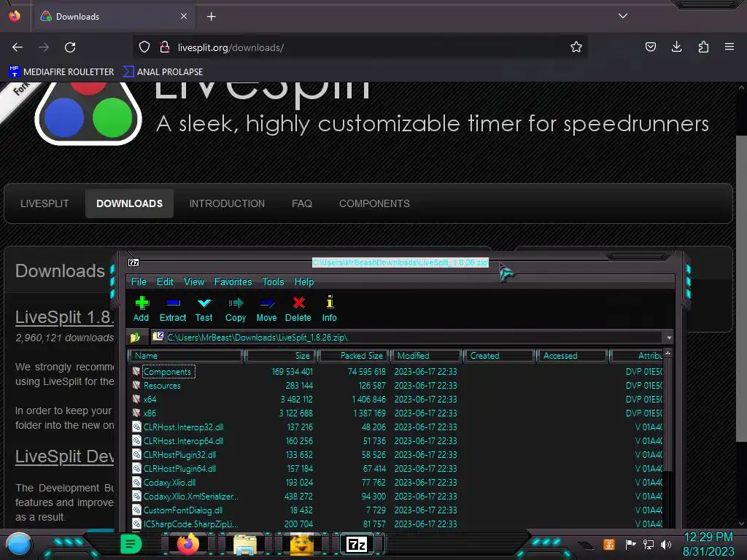
Task: Sort by the Size column header
Action: pyautogui.click(x=281, y=356)
